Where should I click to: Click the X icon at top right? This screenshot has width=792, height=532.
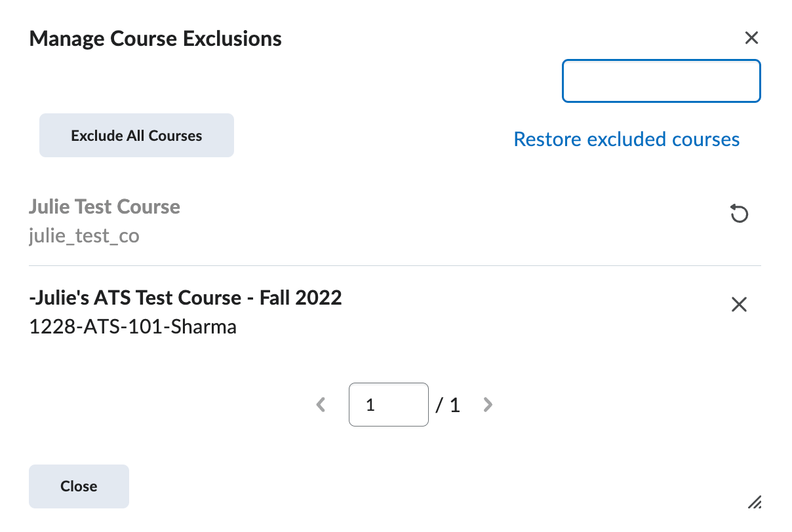[751, 38]
